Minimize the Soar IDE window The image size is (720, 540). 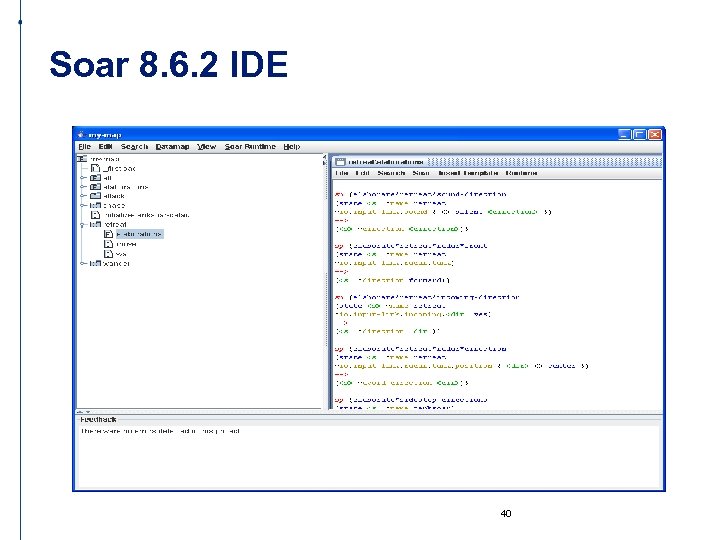(624, 134)
